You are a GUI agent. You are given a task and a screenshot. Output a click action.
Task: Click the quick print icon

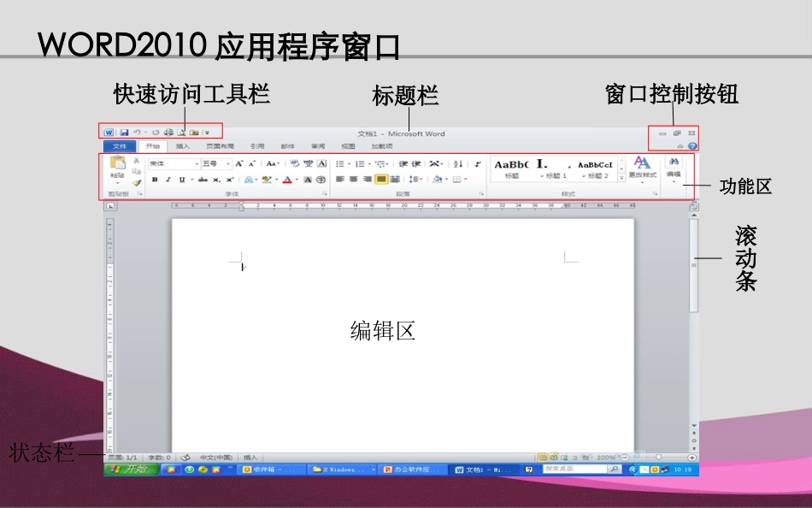tap(168, 133)
